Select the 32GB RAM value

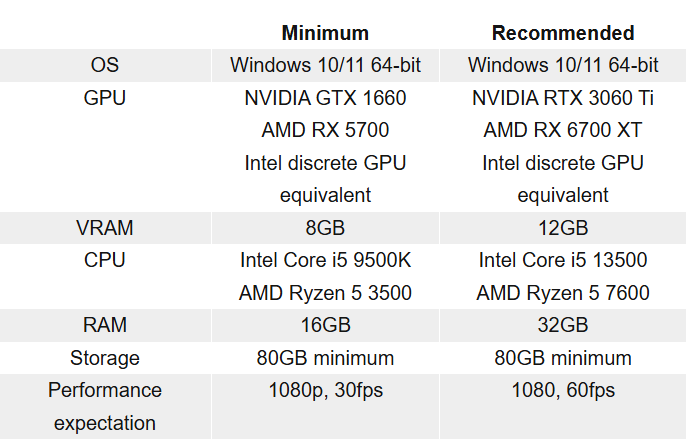click(x=563, y=325)
